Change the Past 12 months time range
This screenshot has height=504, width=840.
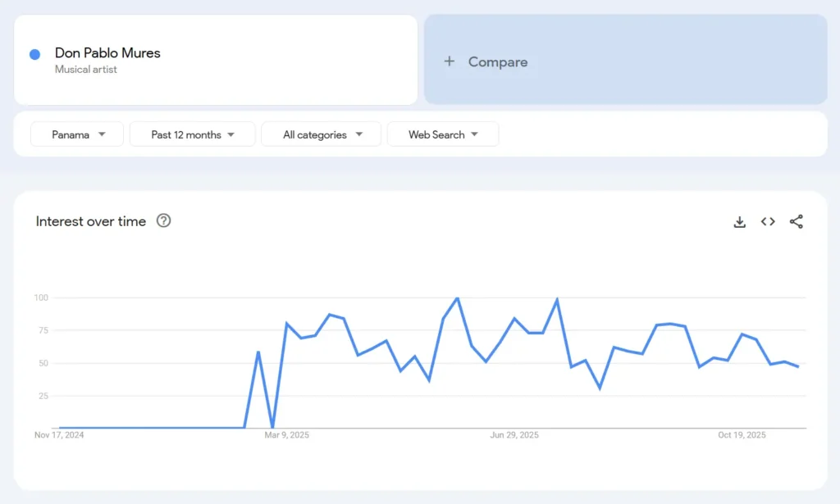[x=192, y=134]
